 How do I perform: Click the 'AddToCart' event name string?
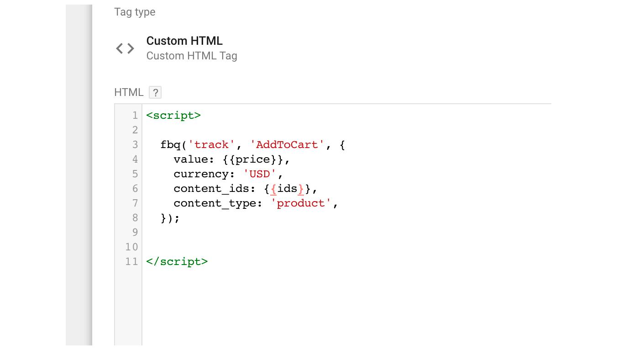(287, 145)
